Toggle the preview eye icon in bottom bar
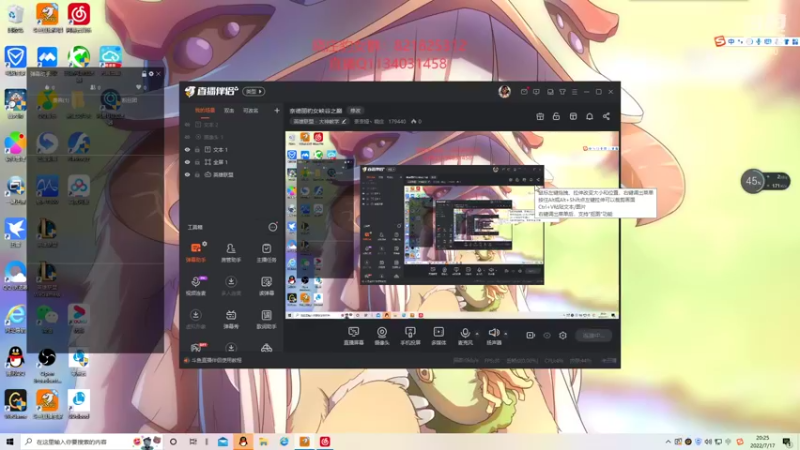800x450 pixels. pyautogui.click(x=546, y=335)
